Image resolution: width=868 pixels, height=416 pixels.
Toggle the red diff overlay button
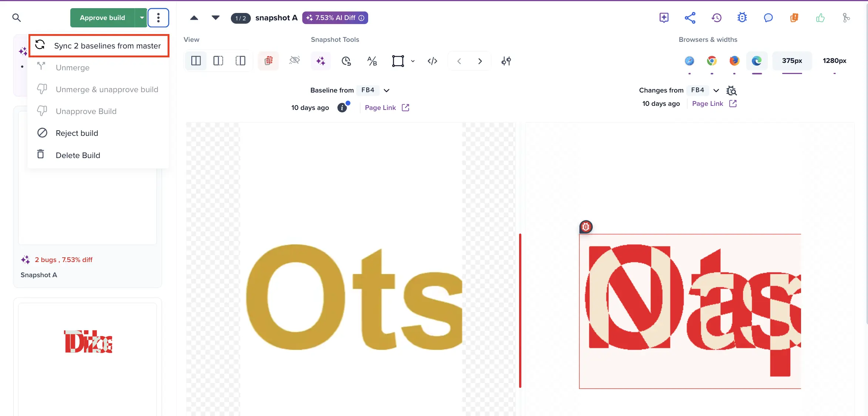268,61
